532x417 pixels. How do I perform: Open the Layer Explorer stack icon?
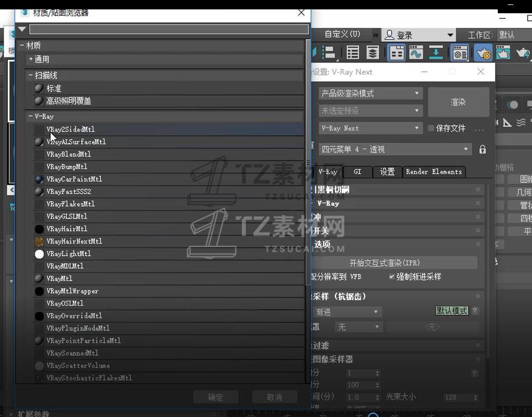[373, 52]
